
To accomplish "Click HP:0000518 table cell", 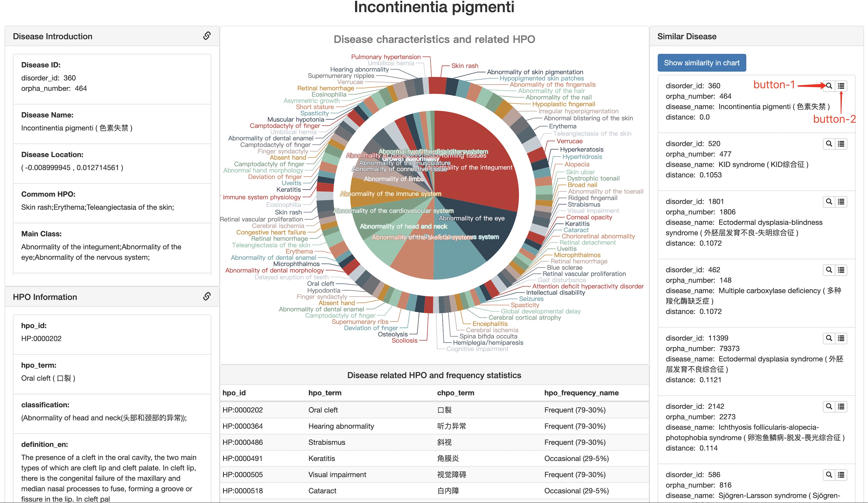I will tap(243, 491).
